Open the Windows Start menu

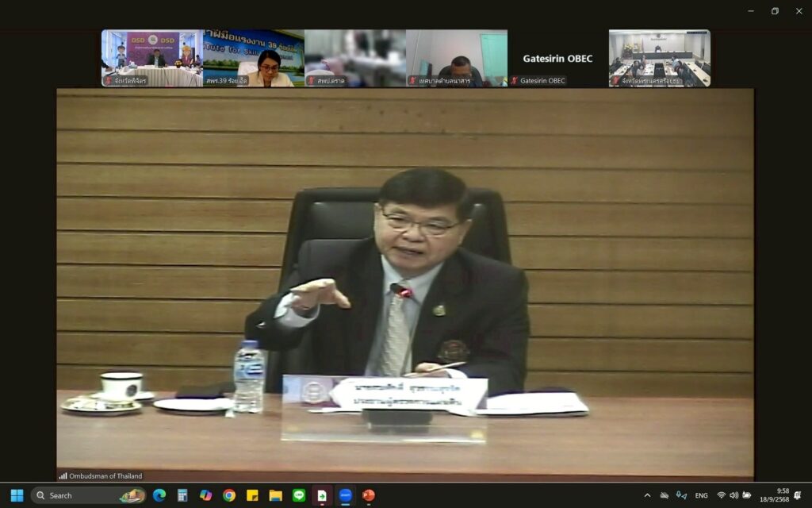coord(17,495)
